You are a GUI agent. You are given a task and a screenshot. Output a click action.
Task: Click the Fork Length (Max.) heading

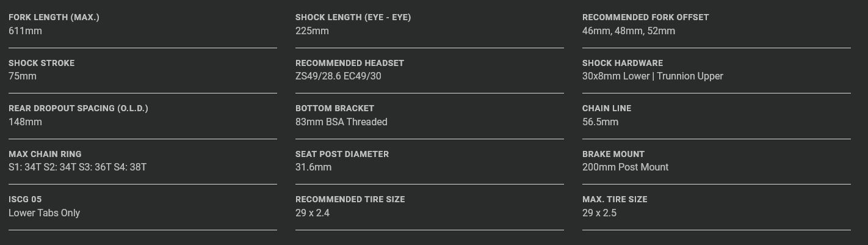[x=54, y=17]
